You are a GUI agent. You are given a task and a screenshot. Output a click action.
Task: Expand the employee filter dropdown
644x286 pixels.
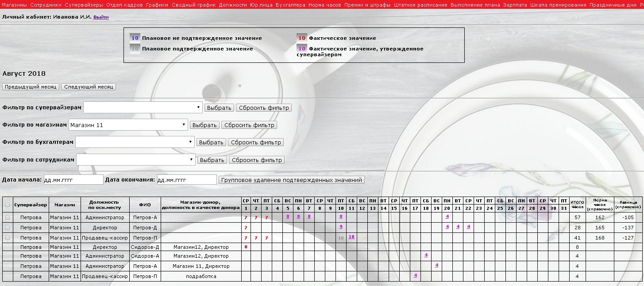click(x=136, y=160)
